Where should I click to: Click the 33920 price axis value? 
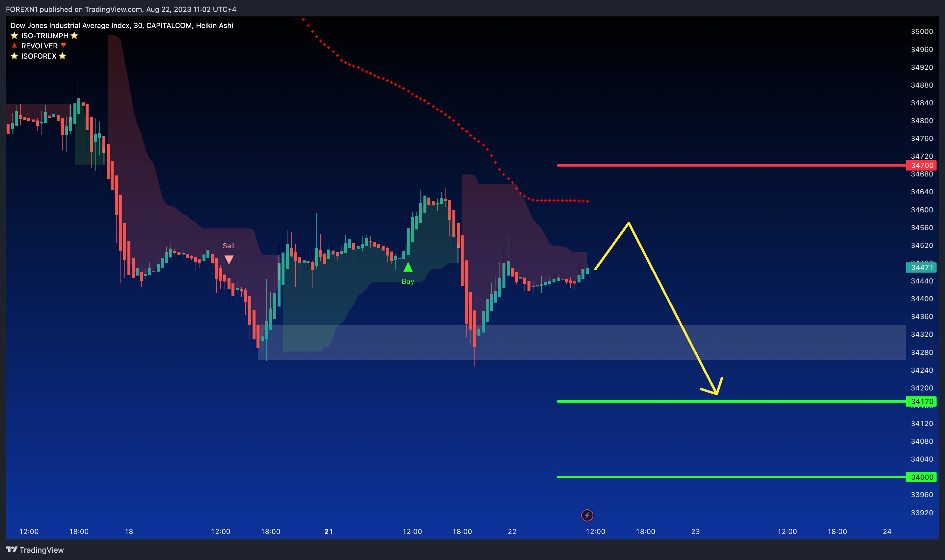(x=922, y=513)
